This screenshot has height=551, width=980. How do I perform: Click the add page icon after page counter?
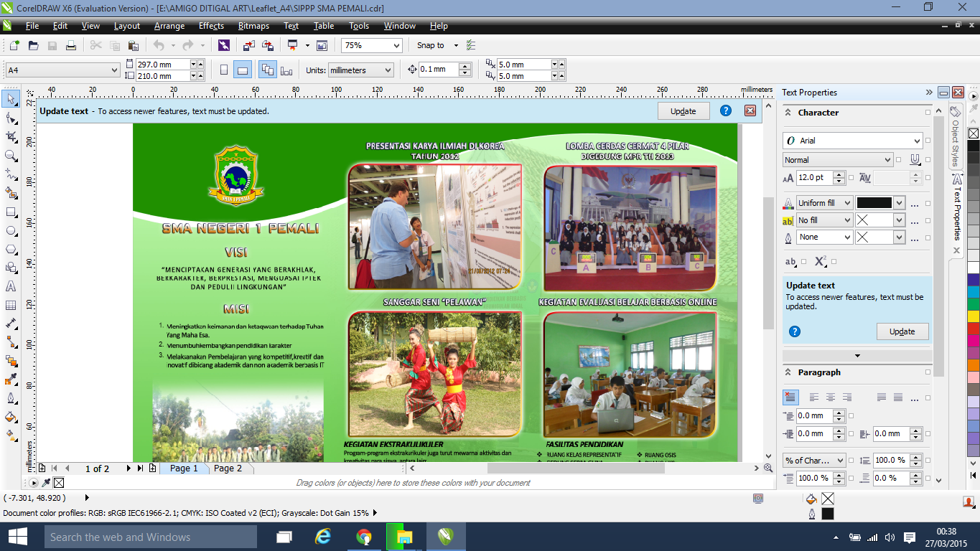[152, 468]
